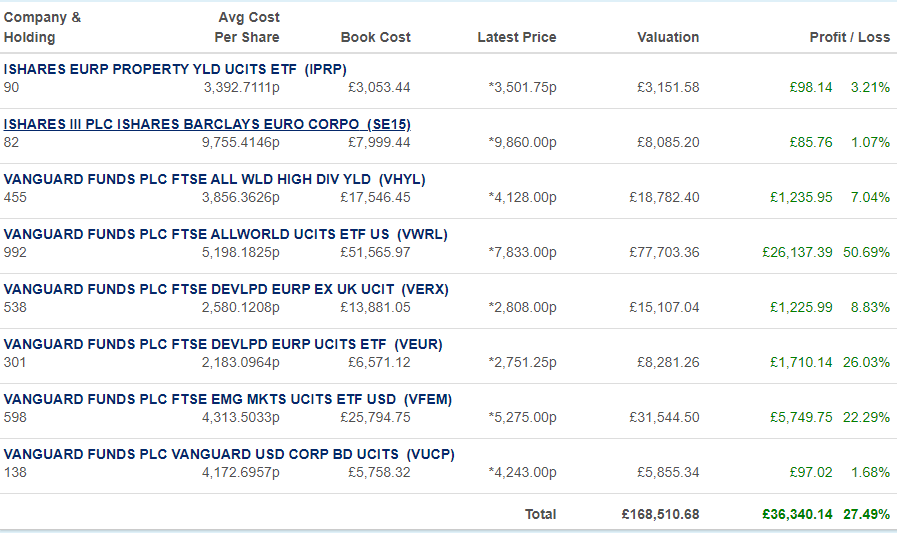Open VANGUARD FTSE EMG MKTS UCITS ETF (VFEM)
Viewport: 897px width, 533px height.
228,399
